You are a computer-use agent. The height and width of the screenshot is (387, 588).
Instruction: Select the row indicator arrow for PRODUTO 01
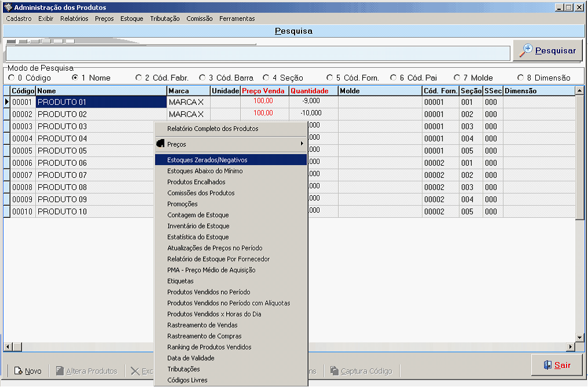tap(7, 102)
